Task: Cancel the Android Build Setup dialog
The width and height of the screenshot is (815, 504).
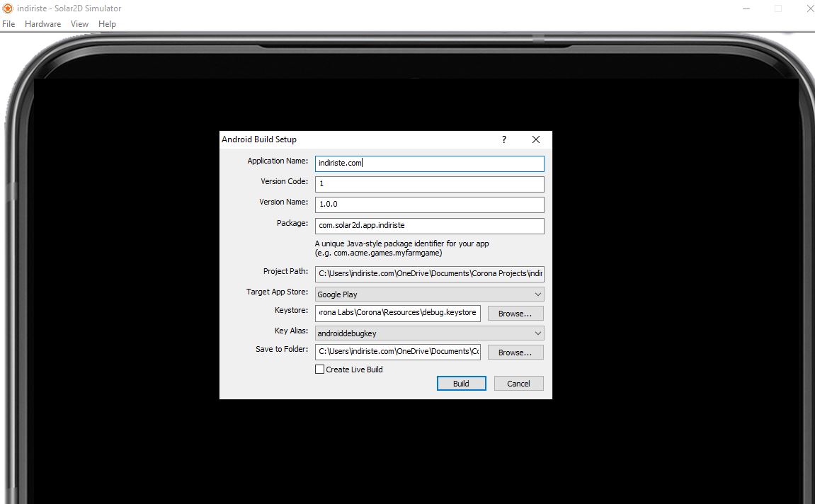Action: coord(518,384)
